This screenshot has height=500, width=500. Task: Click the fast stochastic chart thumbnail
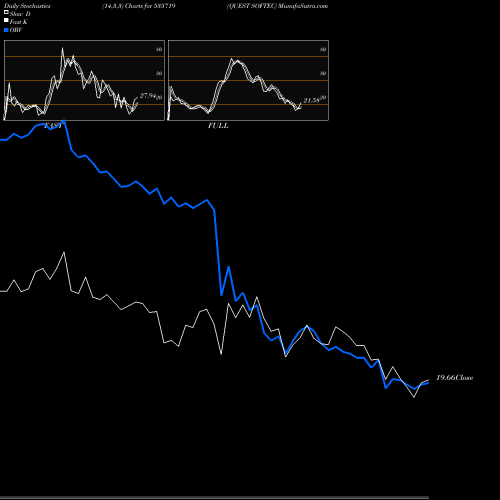(84, 80)
